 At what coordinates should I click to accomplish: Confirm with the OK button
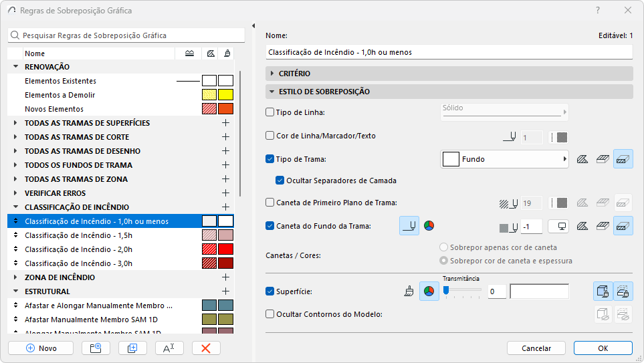pyautogui.click(x=603, y=348)
